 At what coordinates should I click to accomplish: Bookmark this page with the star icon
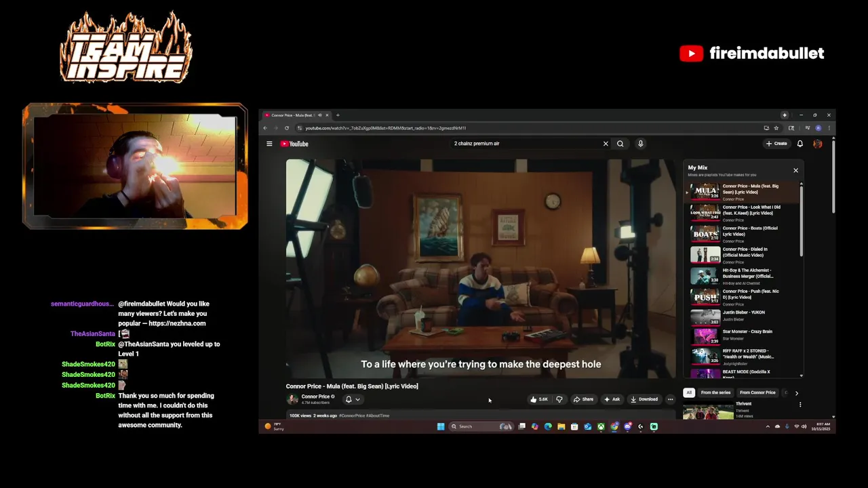click(776, 128)
